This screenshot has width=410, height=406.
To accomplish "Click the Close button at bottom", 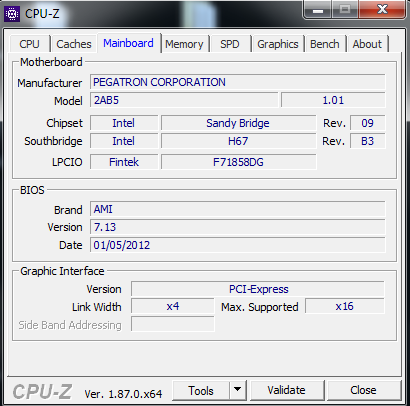I will coord(364,390).
